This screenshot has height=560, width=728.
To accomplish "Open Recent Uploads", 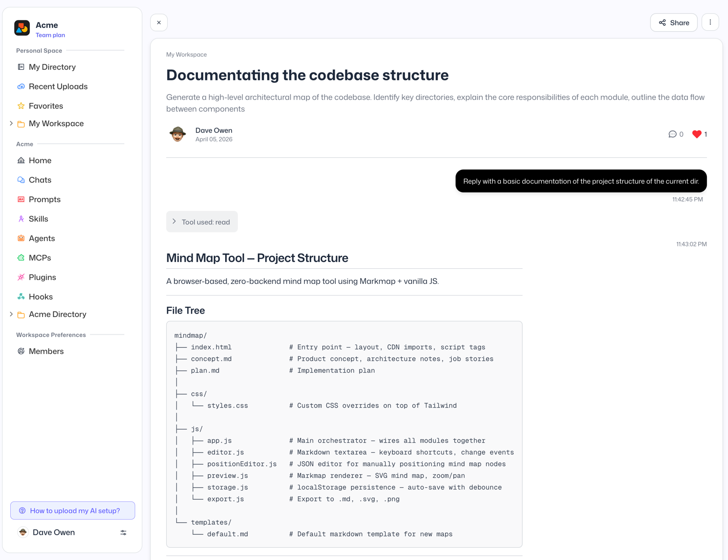I will [x=58, y=86].
